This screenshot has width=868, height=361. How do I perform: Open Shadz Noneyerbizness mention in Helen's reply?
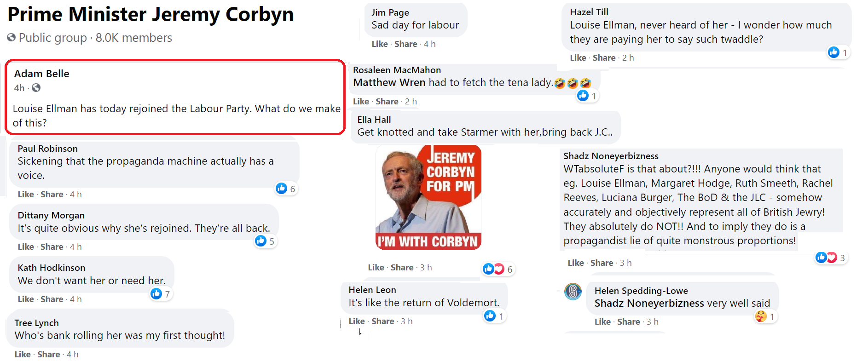point(649,304)
